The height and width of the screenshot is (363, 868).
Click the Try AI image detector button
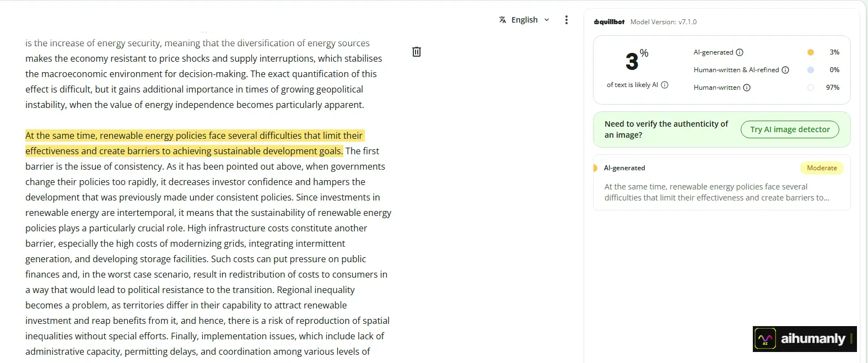tap(790, 129)
